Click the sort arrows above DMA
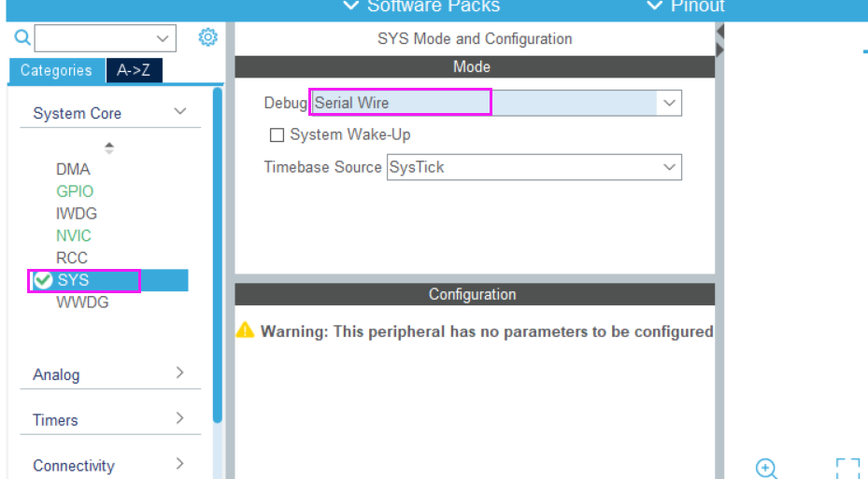This screenshot has width=868, height=479. (x=109, y=148)
